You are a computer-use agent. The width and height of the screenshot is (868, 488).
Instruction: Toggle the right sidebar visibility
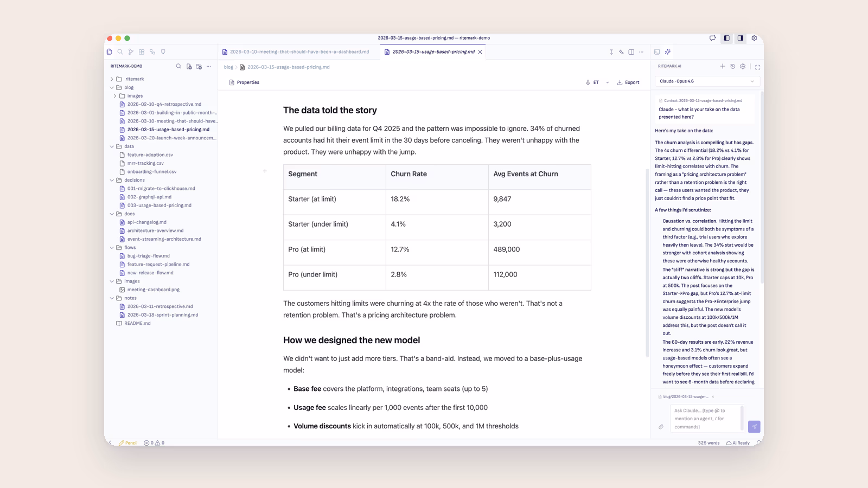click(x=741, y=38)
